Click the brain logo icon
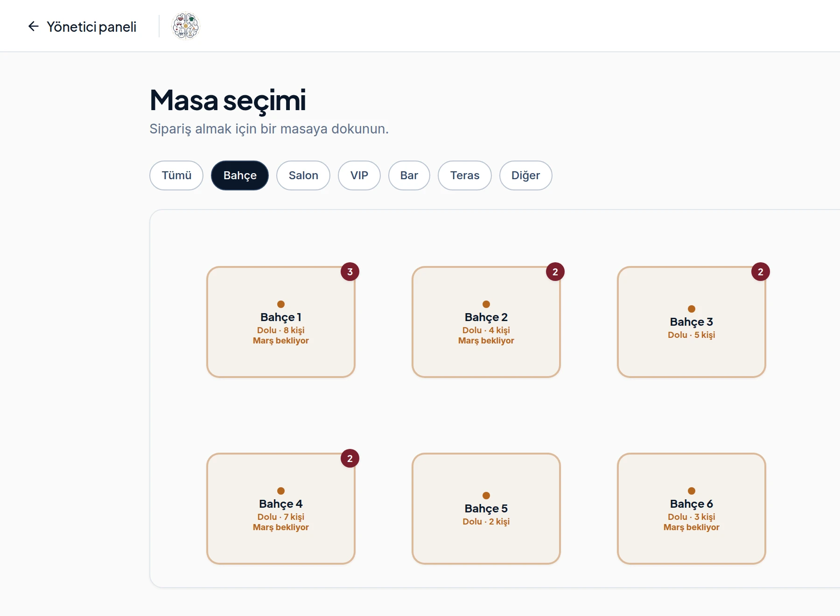The width and height of the screenshot is (840, 616). [186, 26]
